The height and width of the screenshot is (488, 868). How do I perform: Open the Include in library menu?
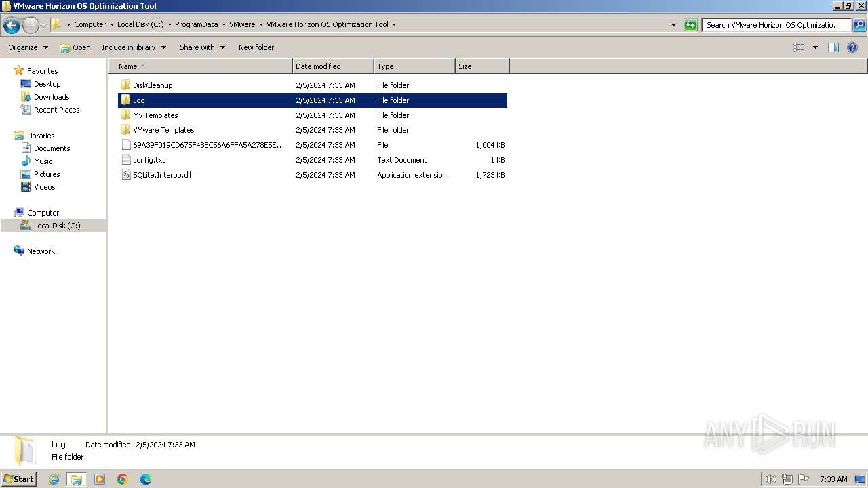[x=134, y=47]
